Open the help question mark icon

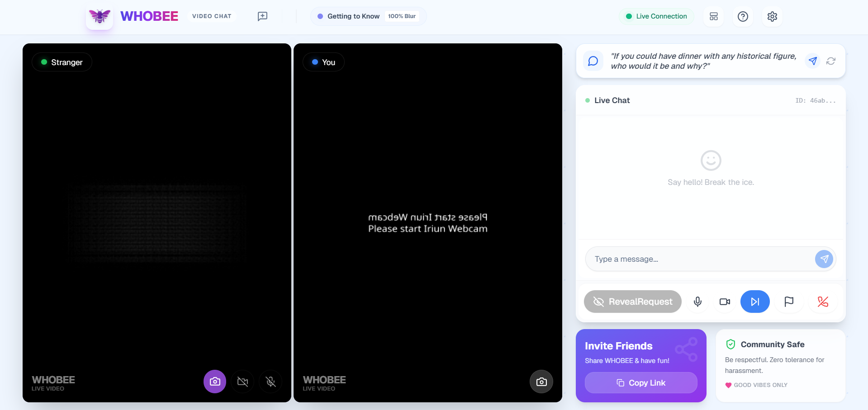pyautogui.click(x=743, y=16)
